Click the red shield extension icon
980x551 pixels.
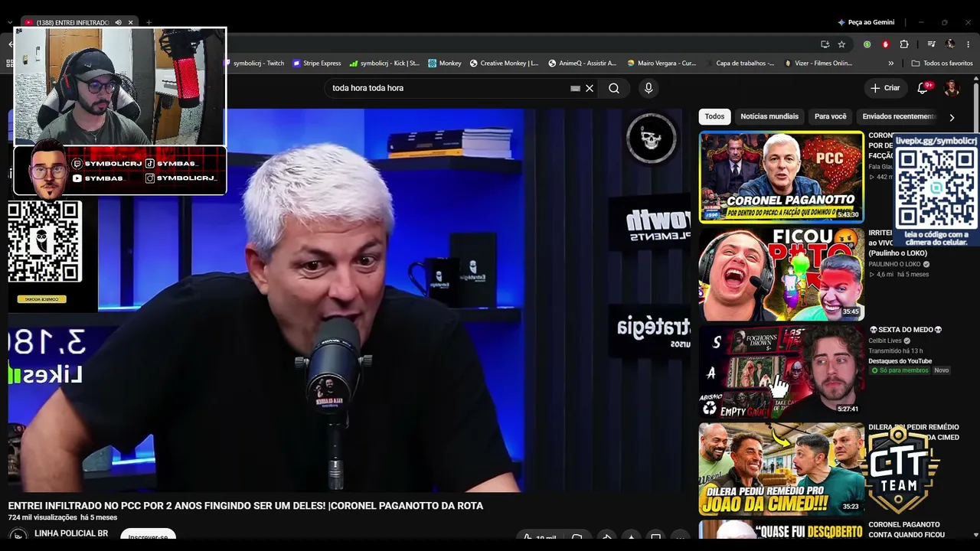886,44
